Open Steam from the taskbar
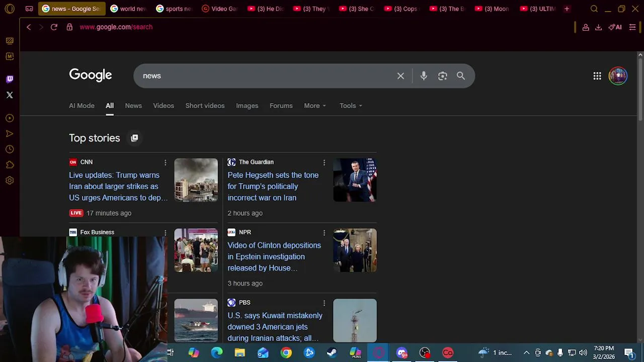 point(332,353)
